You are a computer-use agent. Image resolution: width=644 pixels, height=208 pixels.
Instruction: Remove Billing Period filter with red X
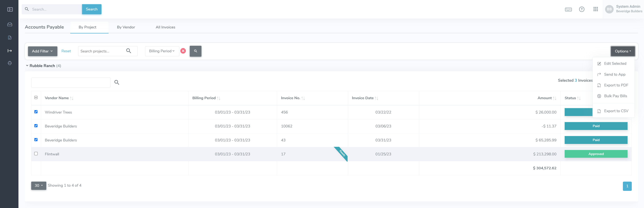click(x=183, y=51)
